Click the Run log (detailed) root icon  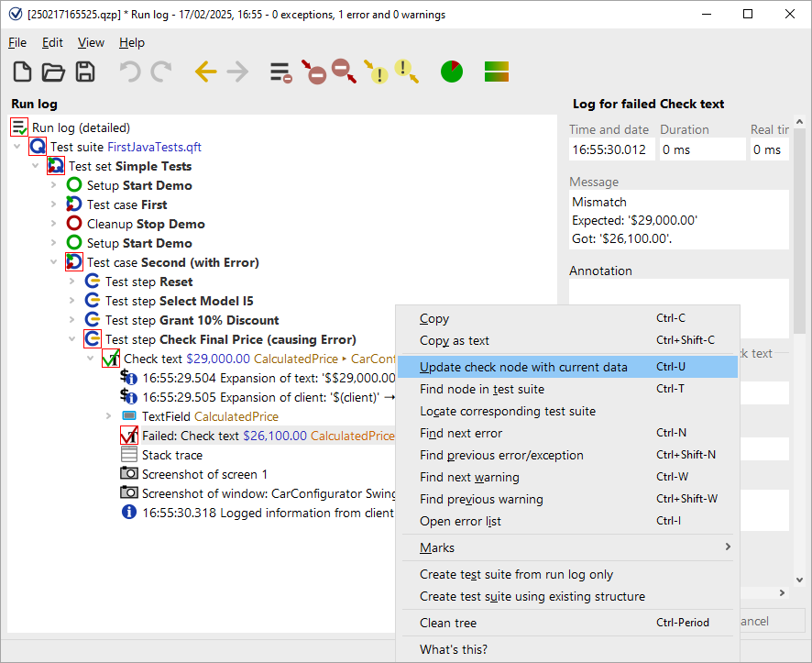[19, 127]
